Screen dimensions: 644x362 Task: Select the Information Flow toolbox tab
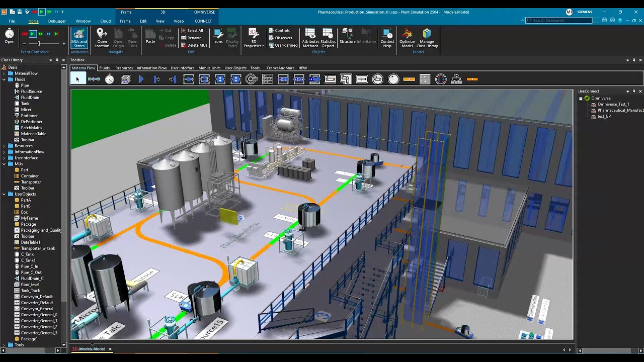click(x=151, y=68)
